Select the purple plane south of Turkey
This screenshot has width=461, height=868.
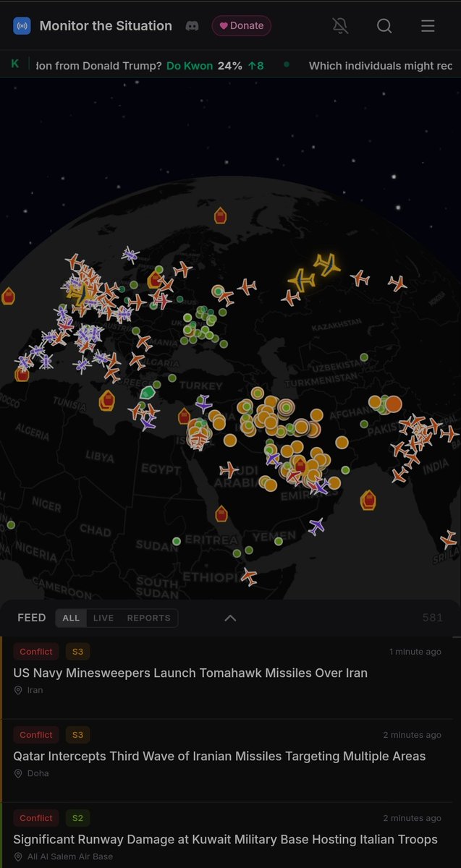pyautogui.click(x=203, y=404)
